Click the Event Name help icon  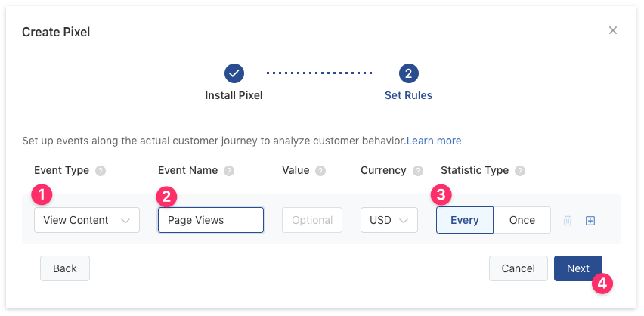(x=229, y=171)
